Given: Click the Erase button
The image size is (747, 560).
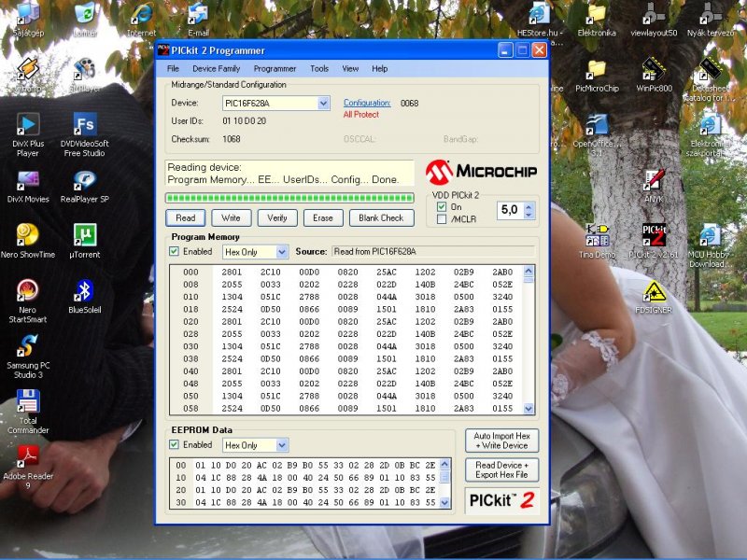Looking at the screenshot, I should 323,218.
